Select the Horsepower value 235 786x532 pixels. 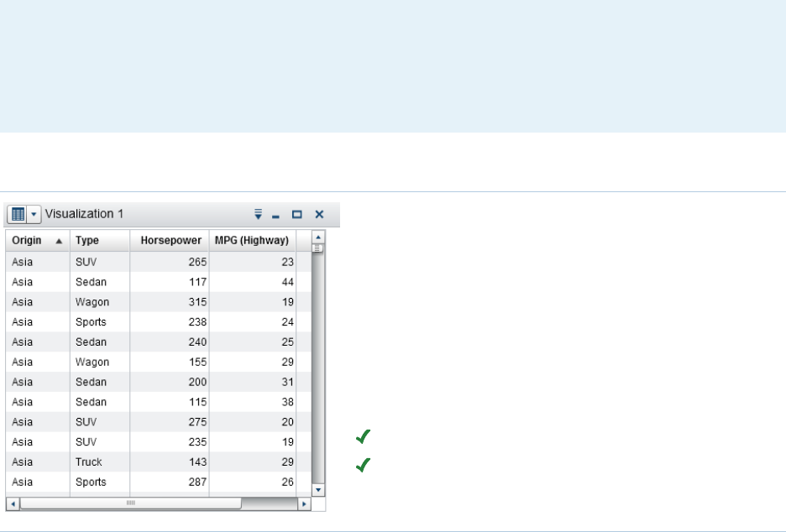197,442
